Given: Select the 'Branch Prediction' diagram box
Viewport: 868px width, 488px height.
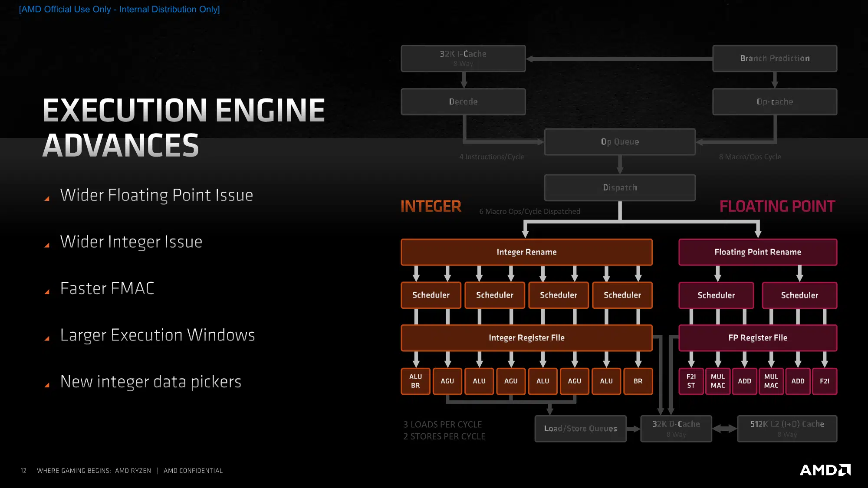Looking at the screenshot, I should coord(775,58).
